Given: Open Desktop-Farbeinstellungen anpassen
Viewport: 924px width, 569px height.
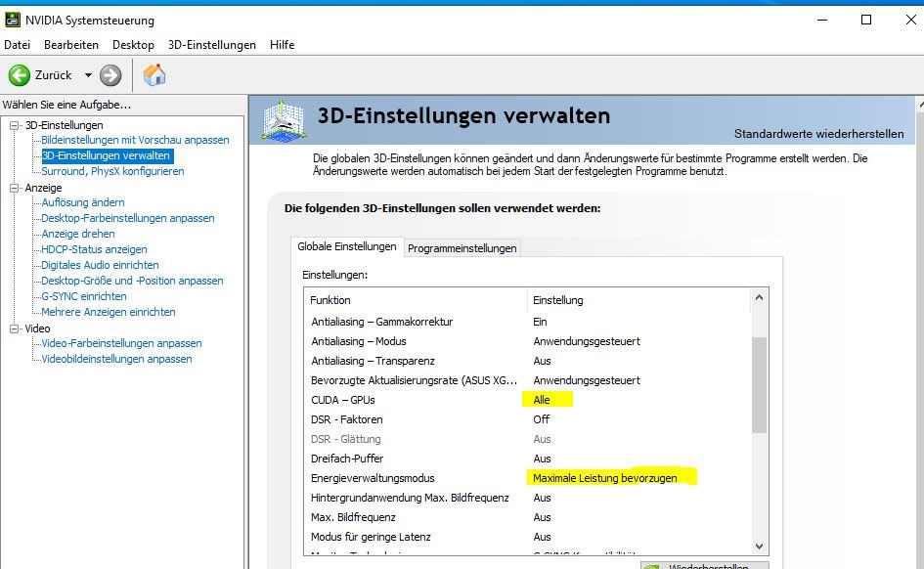Looking at the screenshot, I should pyautogui.click(x=128, y=218).
